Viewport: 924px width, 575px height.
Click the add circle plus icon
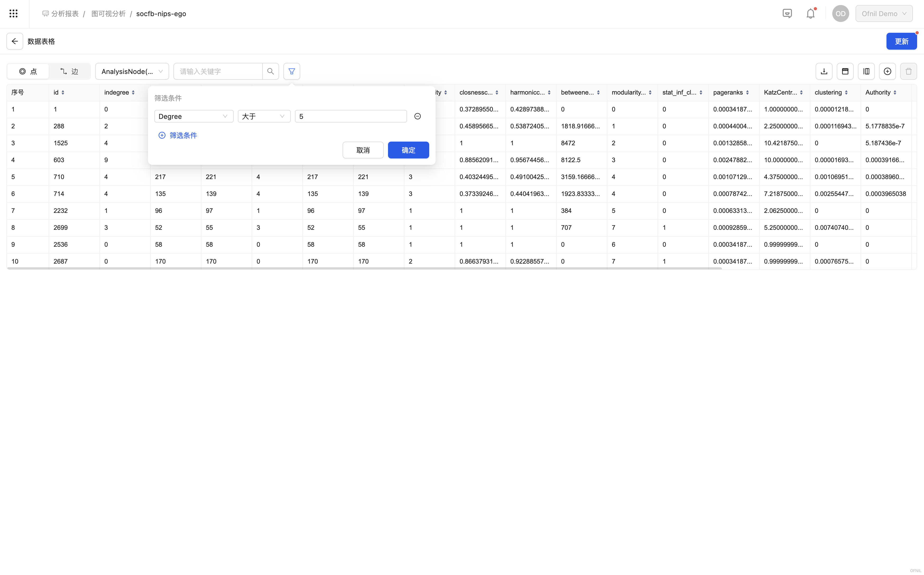click(x=888, y=71)
